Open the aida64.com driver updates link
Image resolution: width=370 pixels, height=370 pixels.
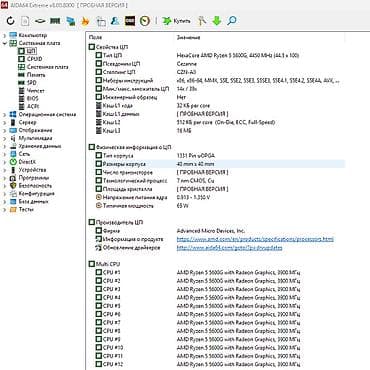(229, 247)
